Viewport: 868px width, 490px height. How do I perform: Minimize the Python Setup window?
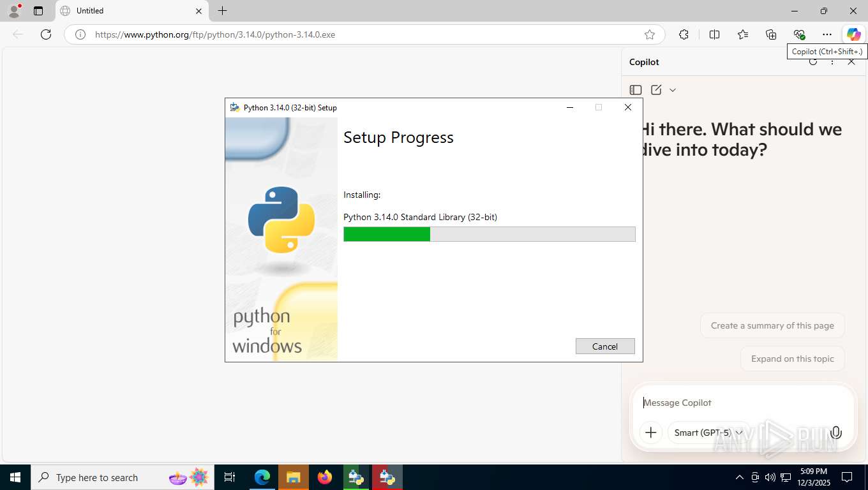570,107
